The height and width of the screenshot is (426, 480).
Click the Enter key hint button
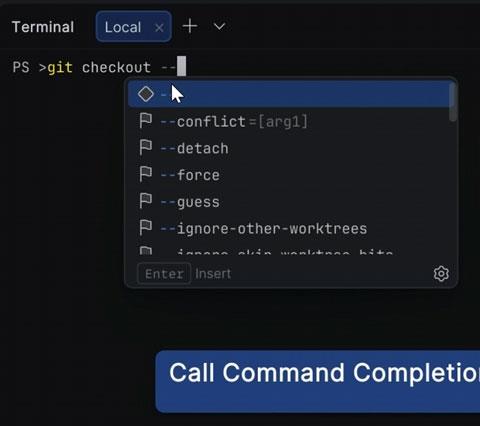pyautogui.click(x=164, y=274)
